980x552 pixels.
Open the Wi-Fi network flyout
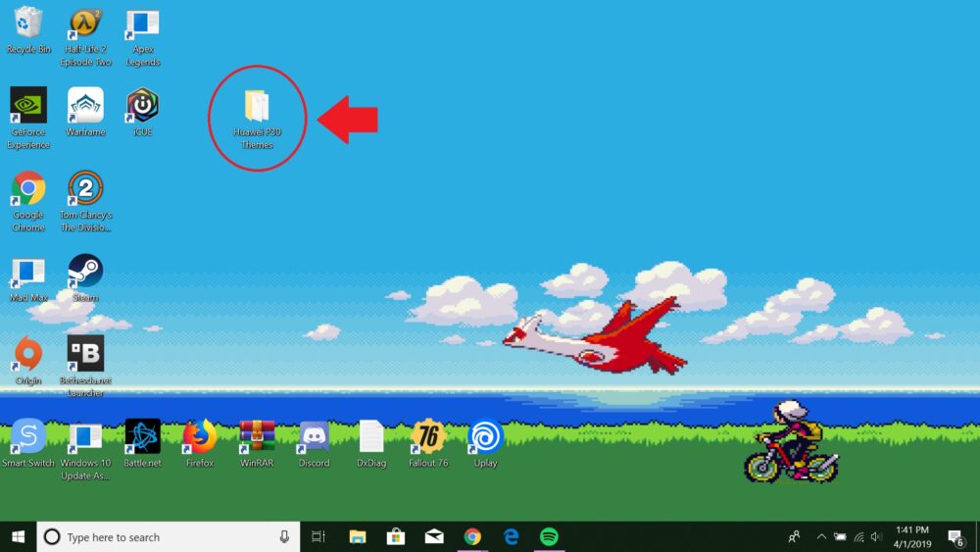[x=859, y=537]
